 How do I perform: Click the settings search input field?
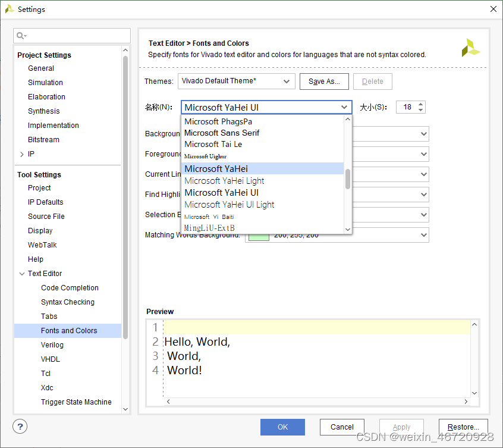coord(72,36)
